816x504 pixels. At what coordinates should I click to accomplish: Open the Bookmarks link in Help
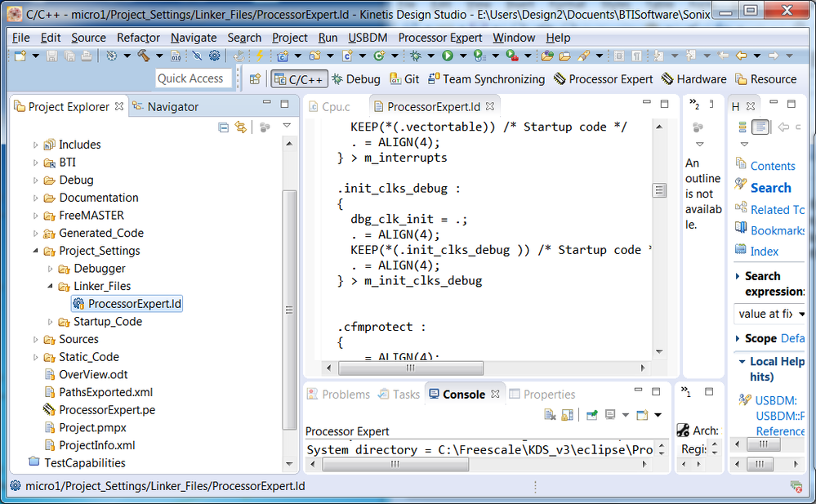click(778, 230)
